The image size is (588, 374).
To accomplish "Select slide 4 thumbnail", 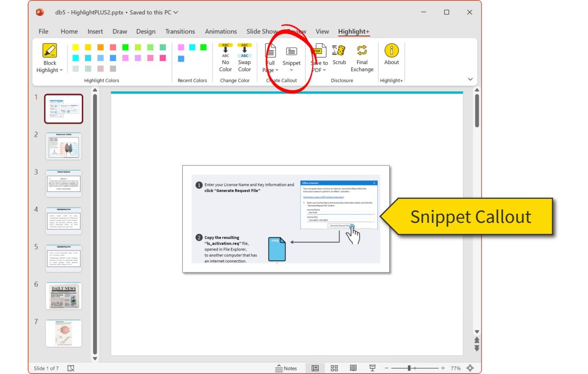I will [x=64, y=221].
